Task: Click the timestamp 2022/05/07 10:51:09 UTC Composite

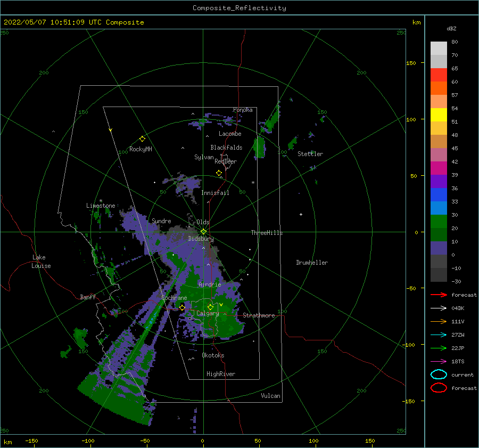Action: (73, 22)
